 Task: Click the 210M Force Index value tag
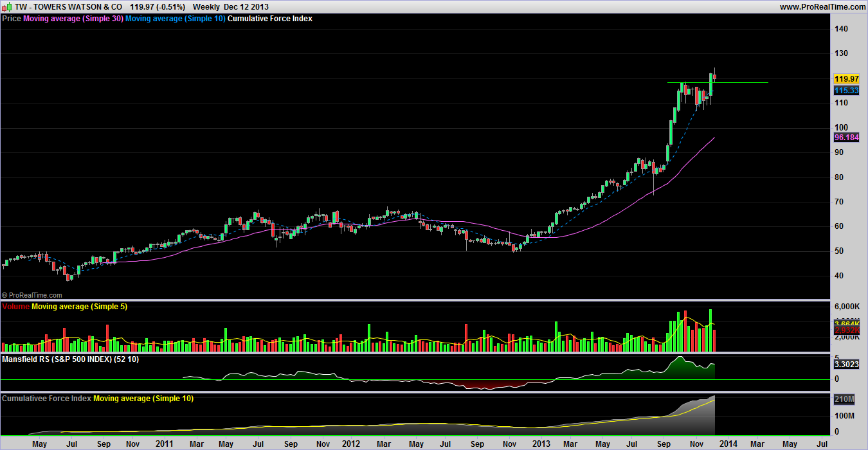coord(844,400)
